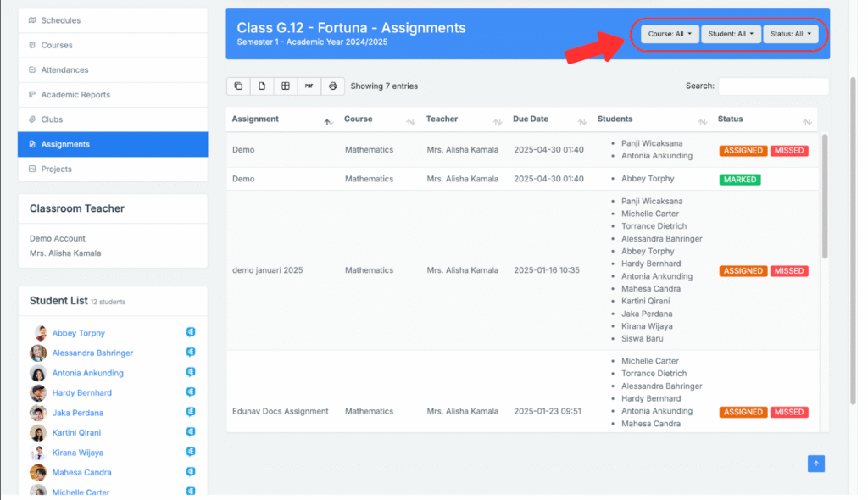Open Alessandra Bahringer's student profile link
Viewport: 868px width, 500px height.
click(92, 353)
